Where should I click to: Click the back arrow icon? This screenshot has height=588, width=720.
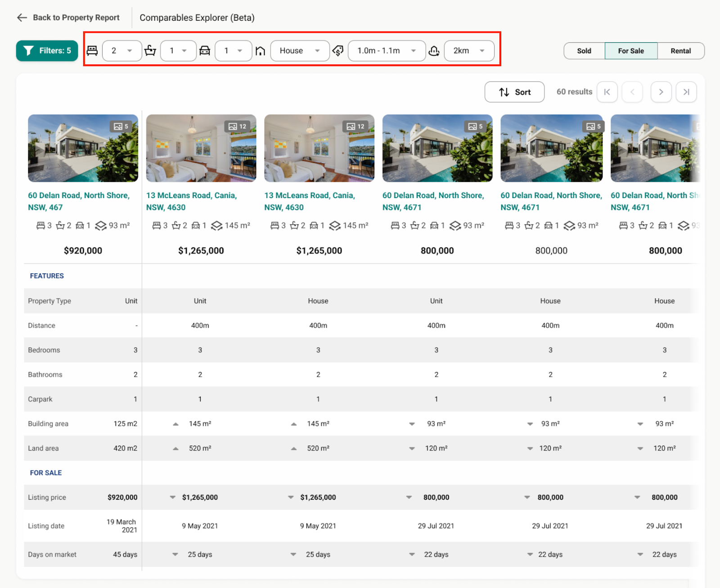(22, 18)
